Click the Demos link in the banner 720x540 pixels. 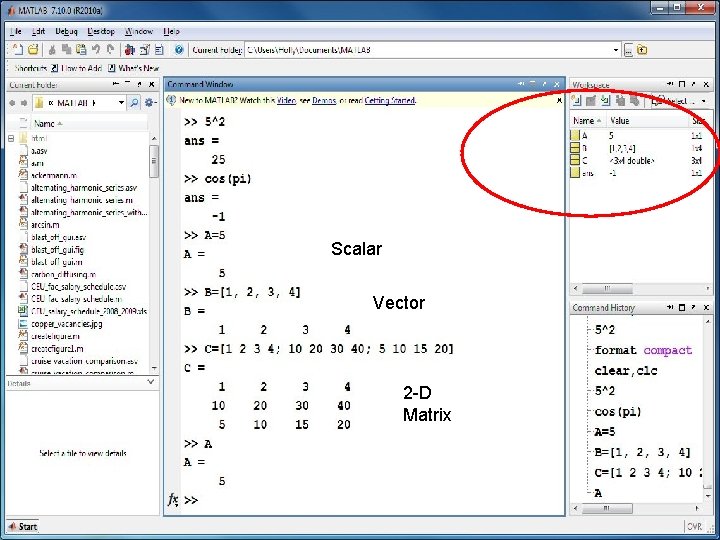tap(324, 100)
